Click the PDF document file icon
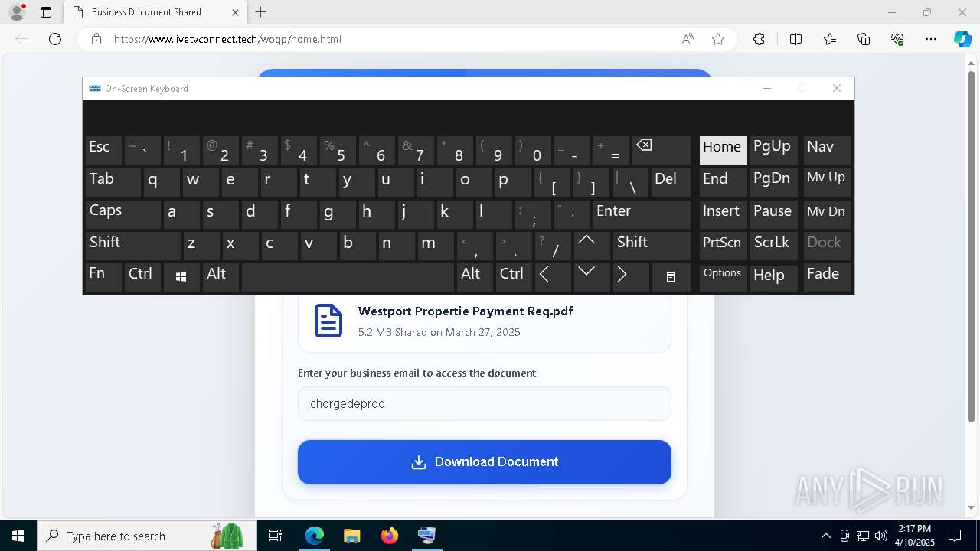 (x=328, y=321)
